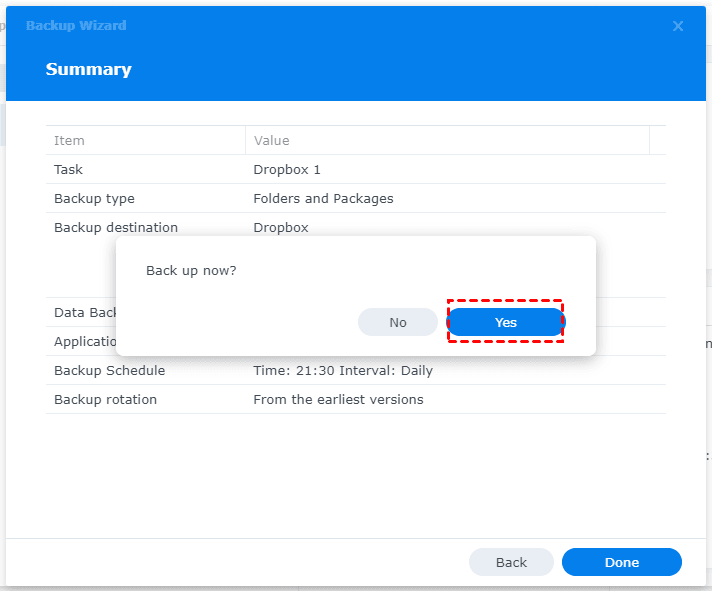Click the From the earliest versions value
Screen dimensions: 712x591
coord(338,400)
